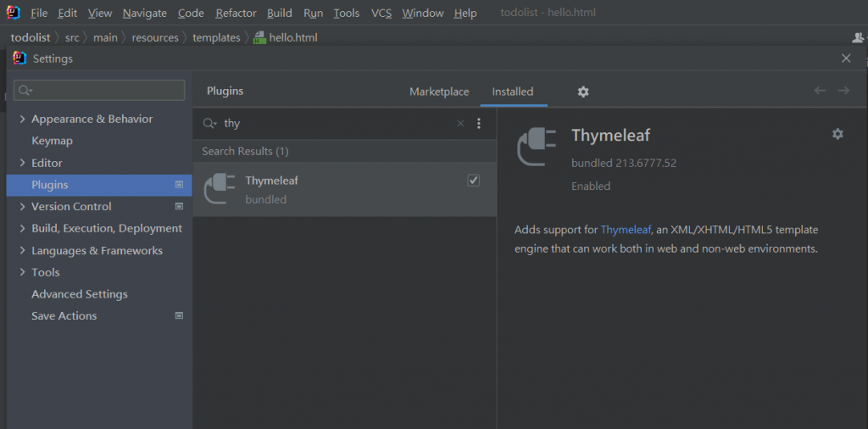Expand the Version Control node
The image size is (868, 429).
click(23, 207)
